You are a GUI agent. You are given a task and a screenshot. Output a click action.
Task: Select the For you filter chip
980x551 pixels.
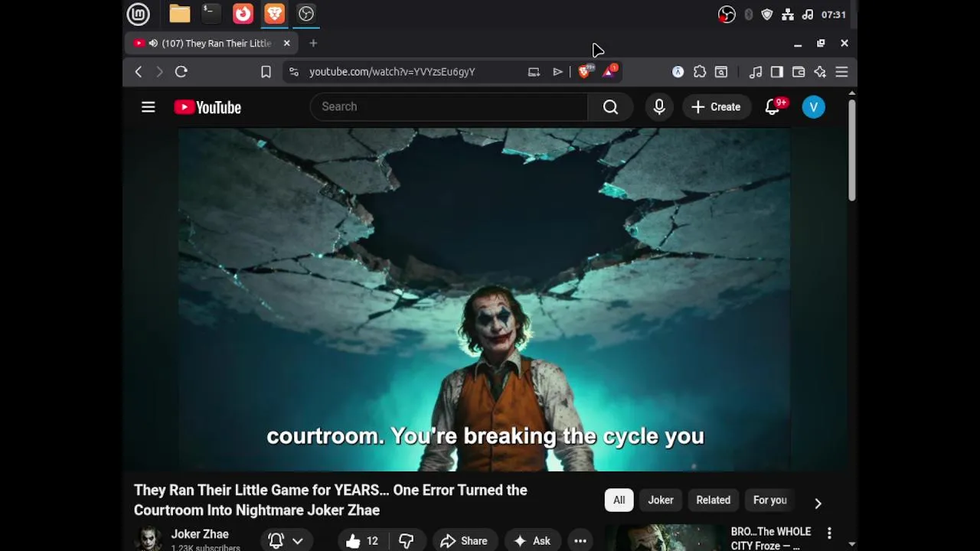click(770, 500)
